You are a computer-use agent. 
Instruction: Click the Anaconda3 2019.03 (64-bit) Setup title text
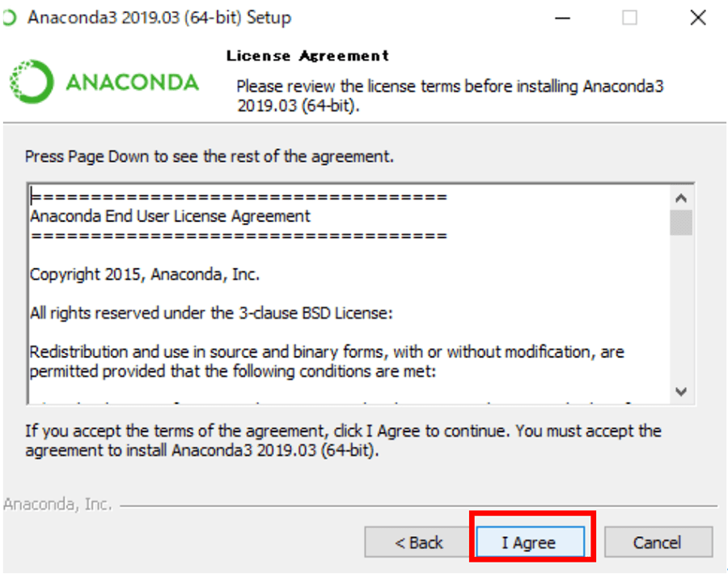point(159,18)
